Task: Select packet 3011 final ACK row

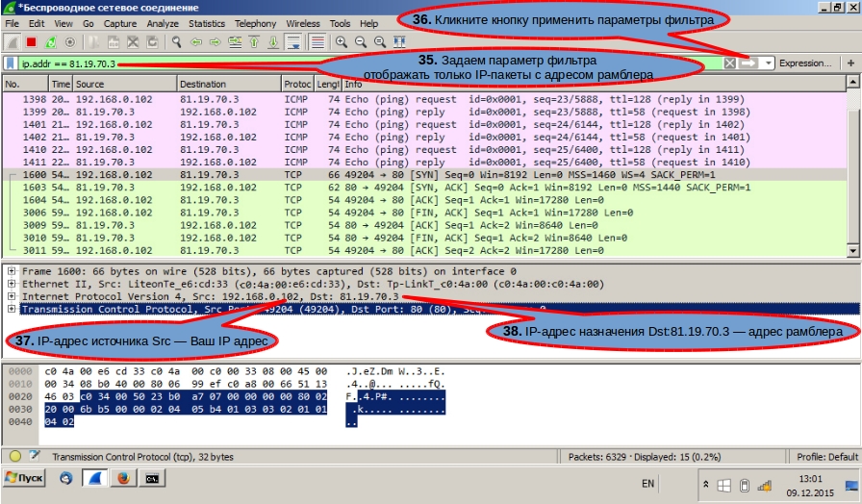Action: click(x=424, y=251)
